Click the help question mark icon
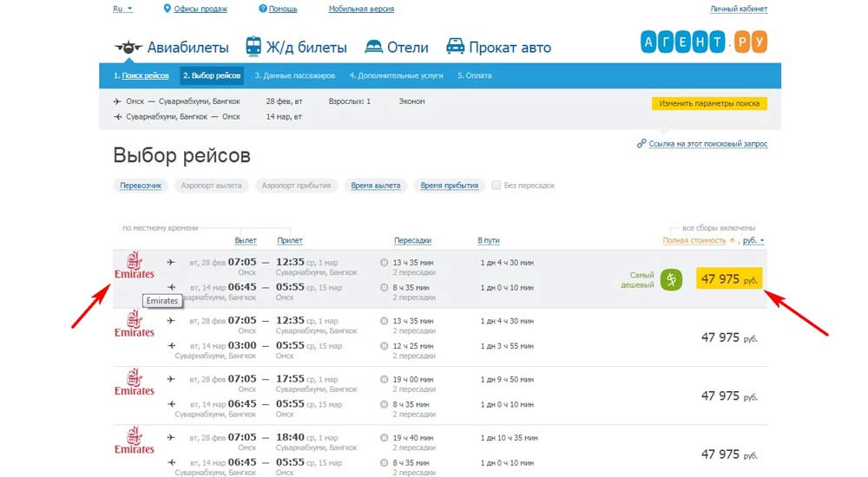This screenshot has height=477, width=868. click(263, 9)
